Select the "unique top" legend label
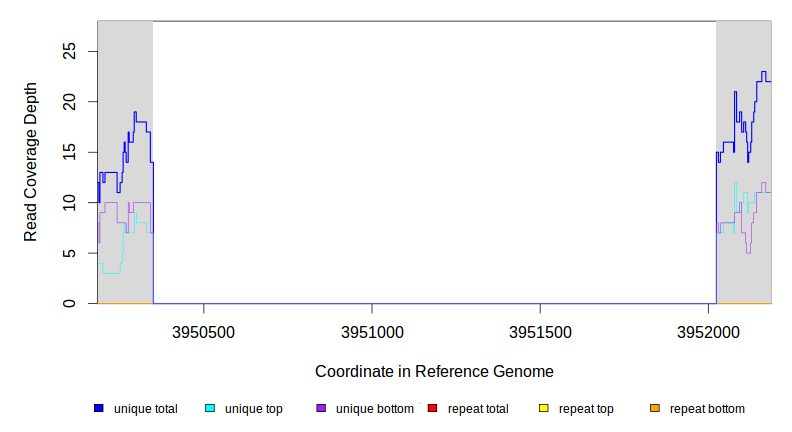The height and width of the screenshot is (432, 792). 254,409
